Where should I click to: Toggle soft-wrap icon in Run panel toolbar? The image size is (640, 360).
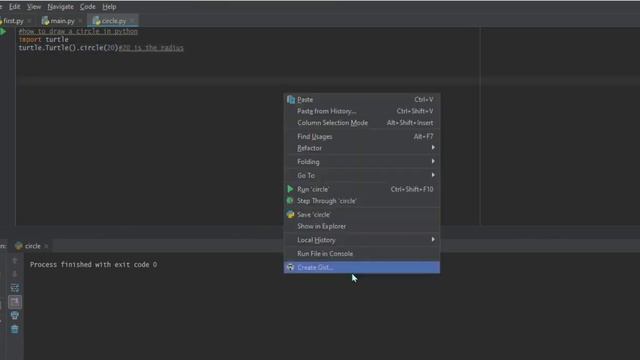point(15,288)
